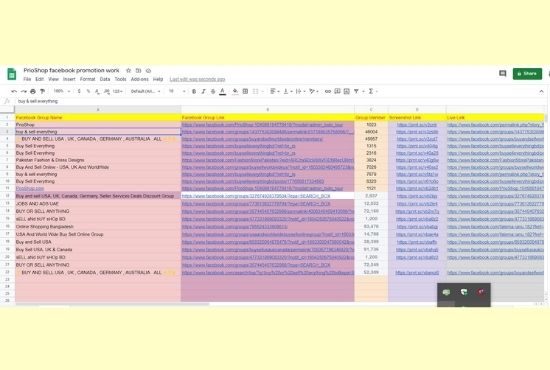Open the 123 number formats dropdown
This screenshot has width=550, height=370.
tap(118, 91)
